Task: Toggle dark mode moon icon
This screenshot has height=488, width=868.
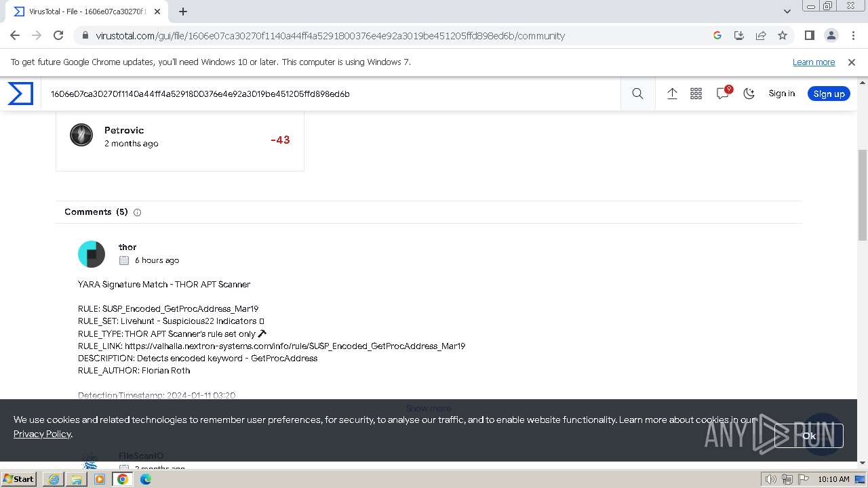Action: point(749,94)
